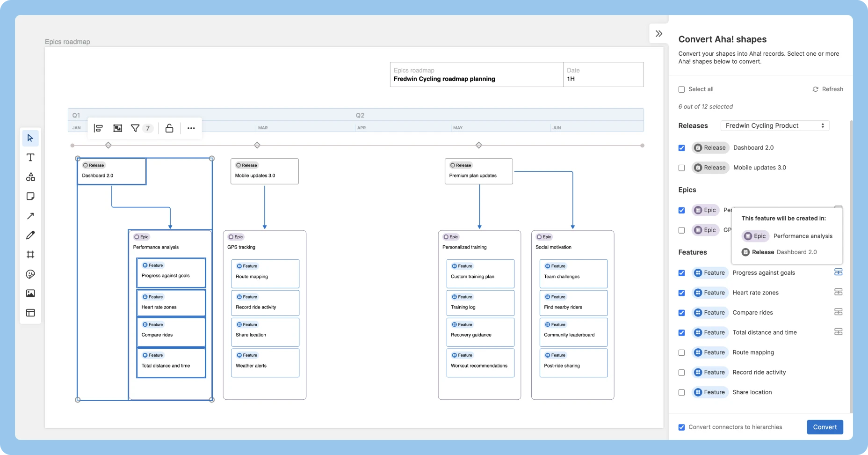
Task: Click the Convert button
Action: (825, 427)
